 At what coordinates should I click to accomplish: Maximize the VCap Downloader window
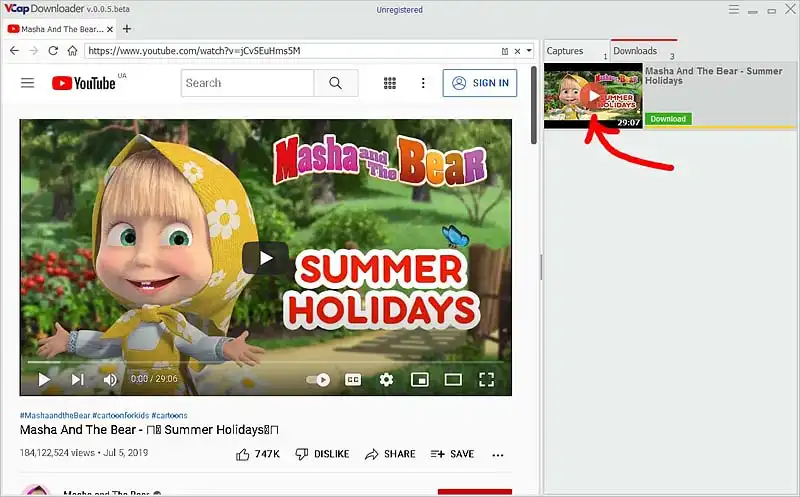pyautogui.click(x=771, y=11)
